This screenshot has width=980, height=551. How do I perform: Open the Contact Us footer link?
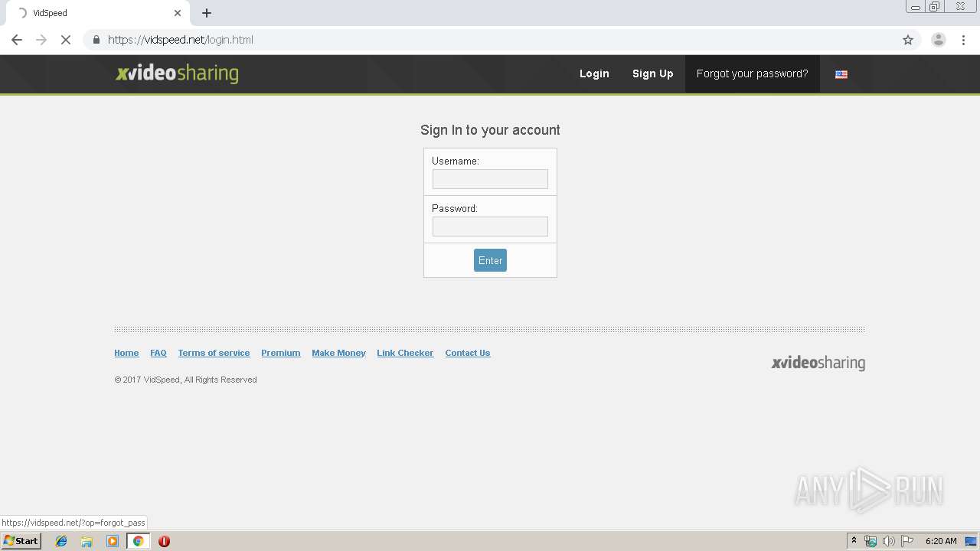468,353
